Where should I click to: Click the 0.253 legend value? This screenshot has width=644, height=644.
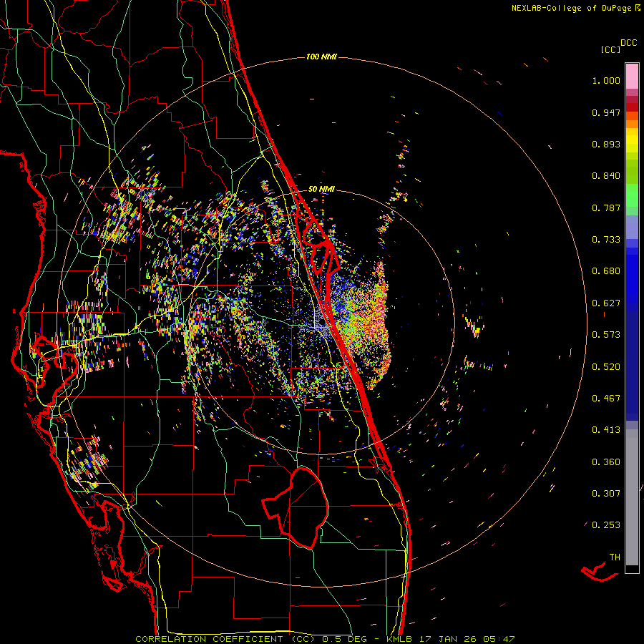(606, 525)
